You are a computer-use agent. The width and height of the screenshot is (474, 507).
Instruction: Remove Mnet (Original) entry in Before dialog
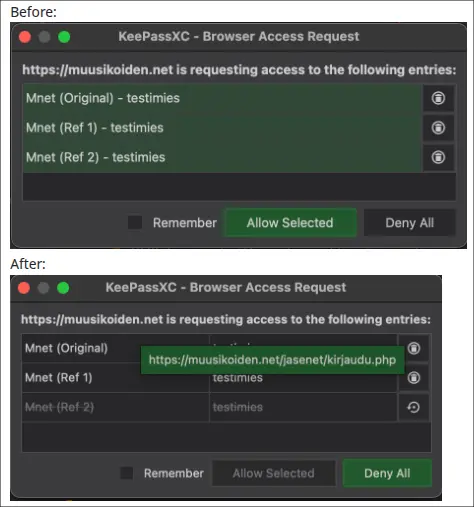tap(438, 98)
